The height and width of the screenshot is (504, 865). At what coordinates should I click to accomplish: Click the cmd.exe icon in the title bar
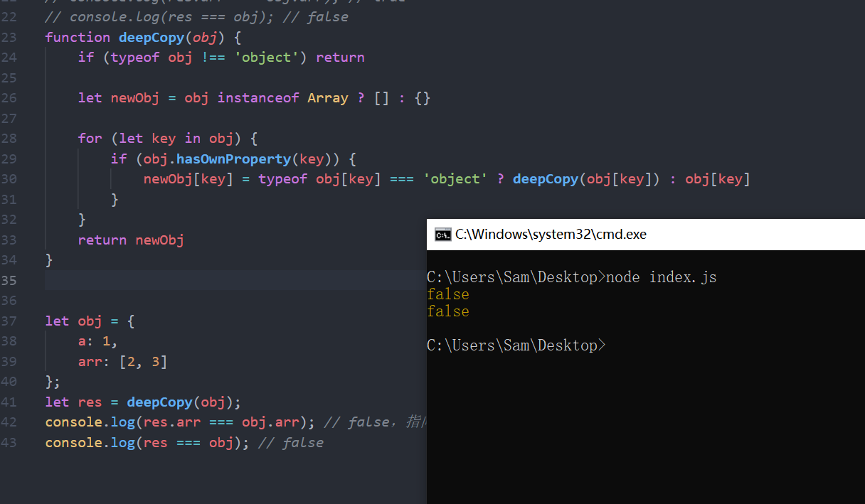coord(442,235)
